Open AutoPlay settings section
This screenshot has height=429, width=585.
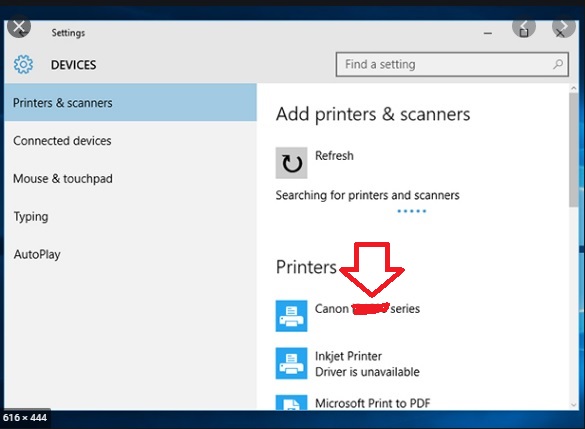tap(131, 254)
